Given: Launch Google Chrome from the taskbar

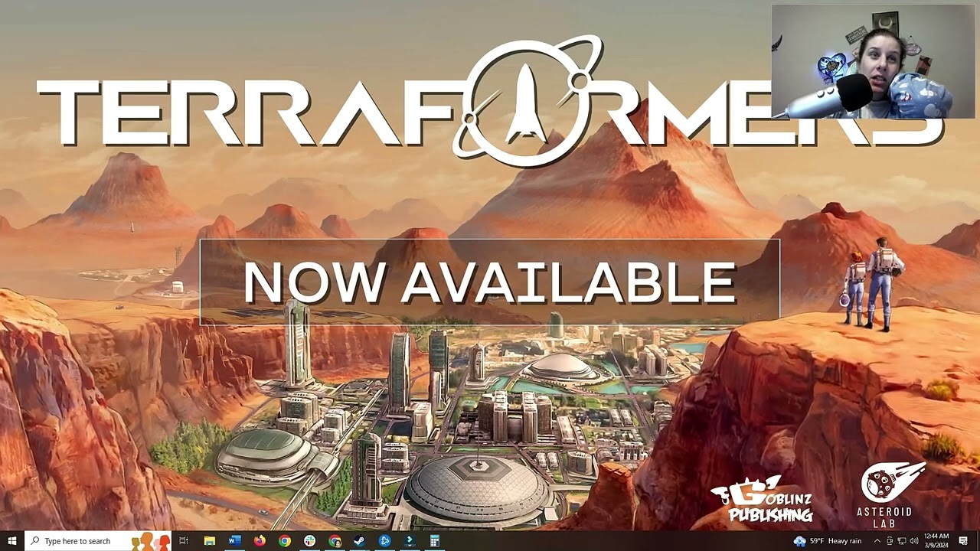Looking at the screenshot, I should point(285,541).
